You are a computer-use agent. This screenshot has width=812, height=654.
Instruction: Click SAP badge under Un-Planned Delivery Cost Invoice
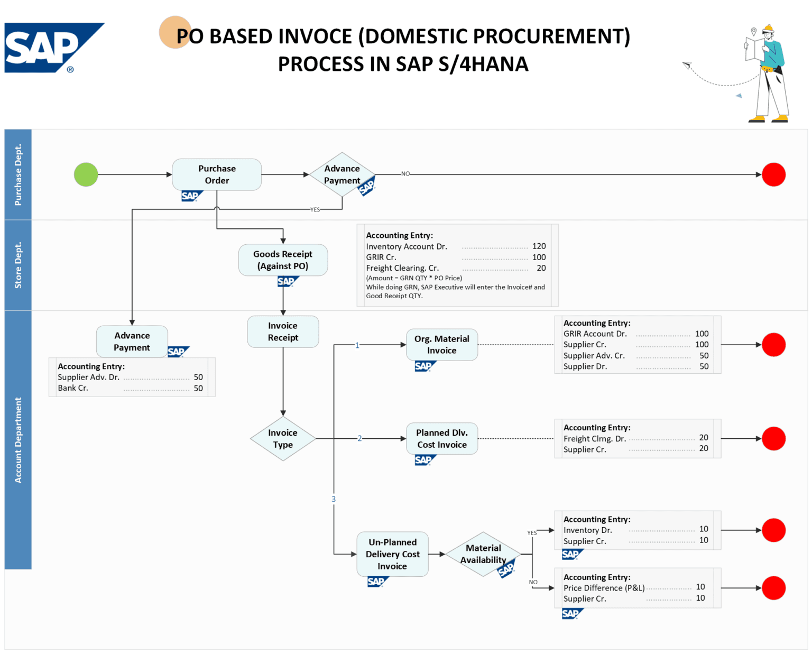pos(378,582)
